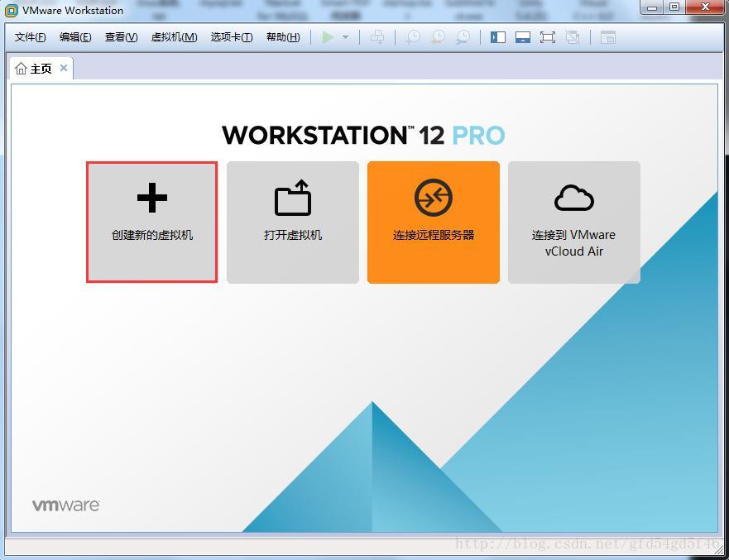
Task: Toggle the library sidebar panel icon
Action: point(498,37)
